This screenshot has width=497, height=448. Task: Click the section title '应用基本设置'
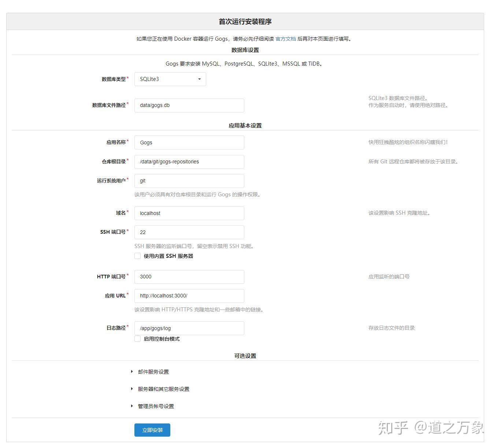[x=245, y=125]
